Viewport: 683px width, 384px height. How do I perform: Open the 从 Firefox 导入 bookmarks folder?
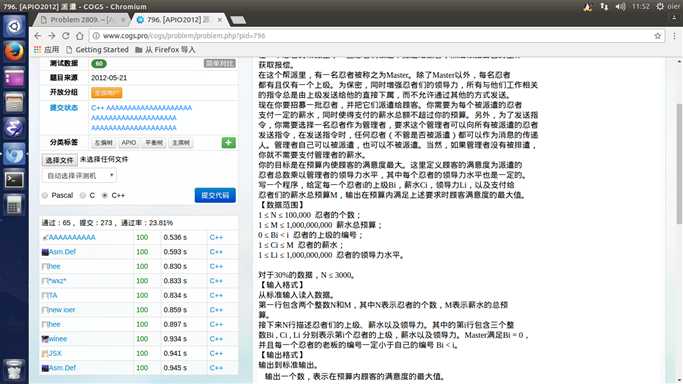[x=166, y=50]
